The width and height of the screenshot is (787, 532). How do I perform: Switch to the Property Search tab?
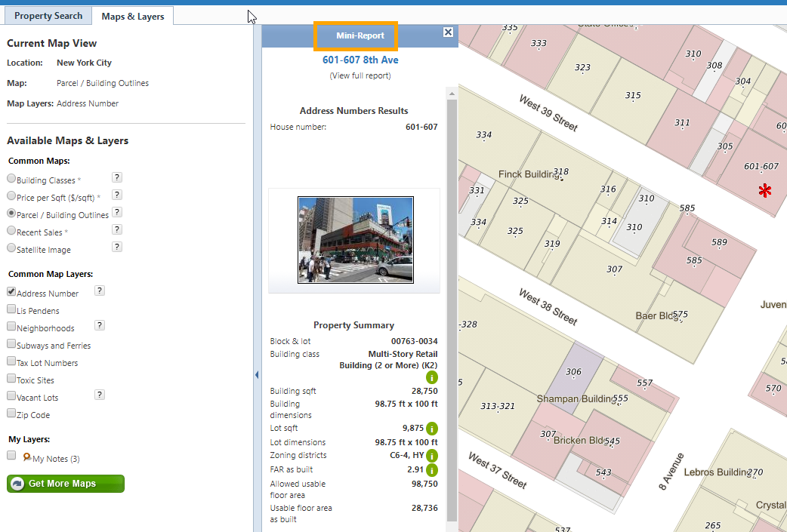click(48, 16)
